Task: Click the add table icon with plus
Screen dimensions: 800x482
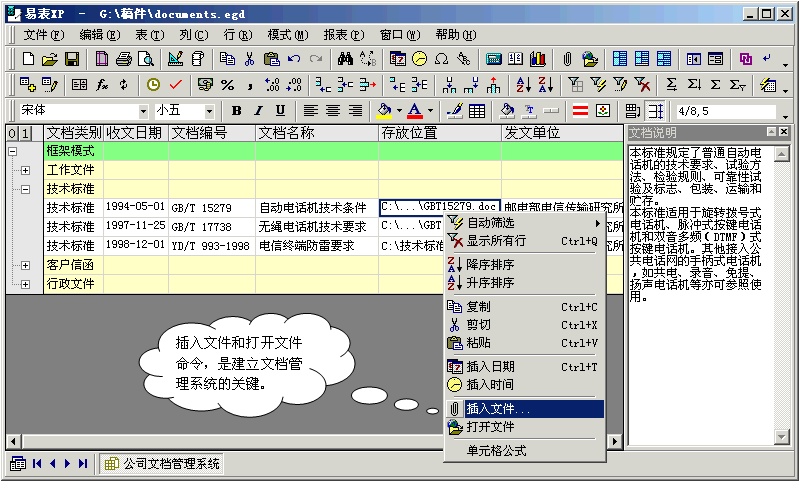Action: point(28,85)
